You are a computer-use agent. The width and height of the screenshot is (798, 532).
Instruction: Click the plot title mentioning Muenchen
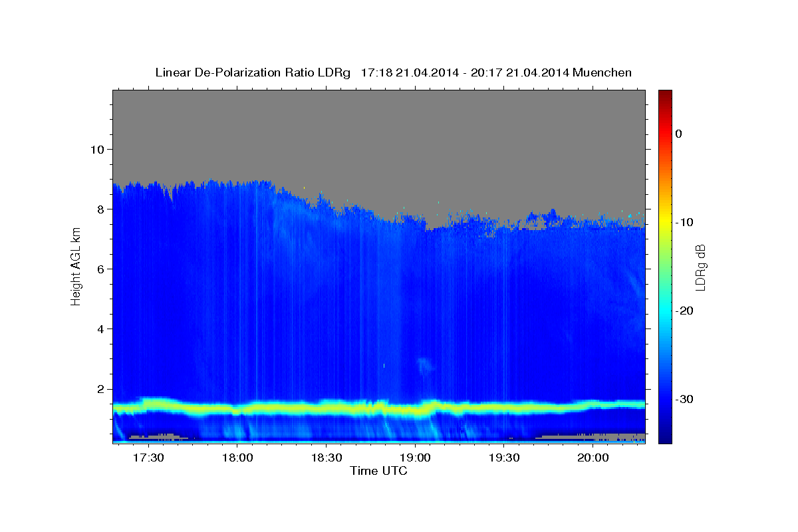click(x=393, y=72)
